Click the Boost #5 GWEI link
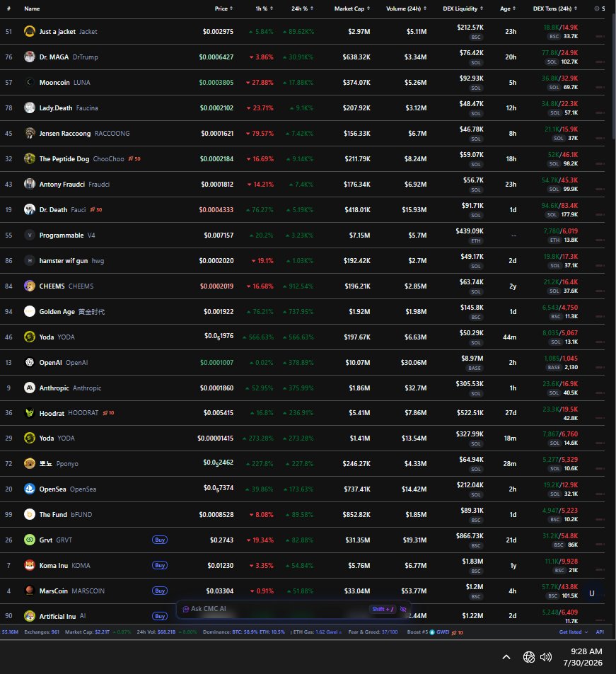616x674 pixels. pos(435,632)
